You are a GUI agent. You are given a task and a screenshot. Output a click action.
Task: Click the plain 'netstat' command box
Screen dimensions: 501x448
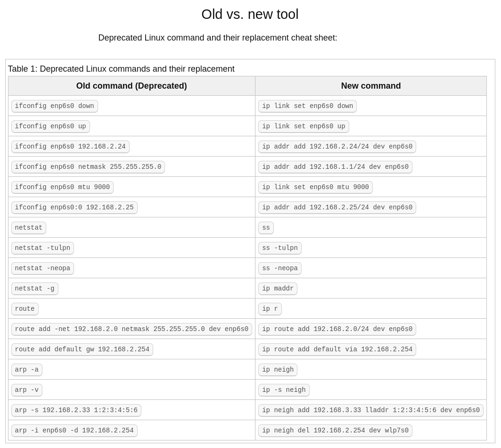(29, 228)
